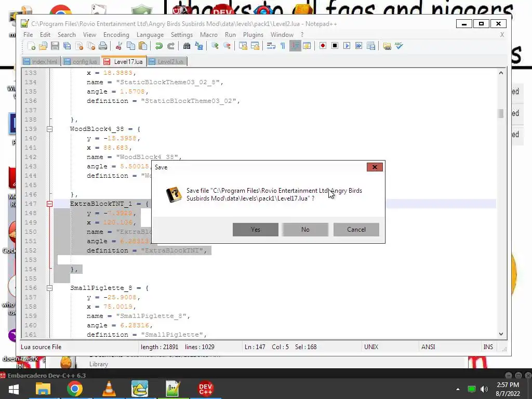Open the File menu

[x=28, y=35]
